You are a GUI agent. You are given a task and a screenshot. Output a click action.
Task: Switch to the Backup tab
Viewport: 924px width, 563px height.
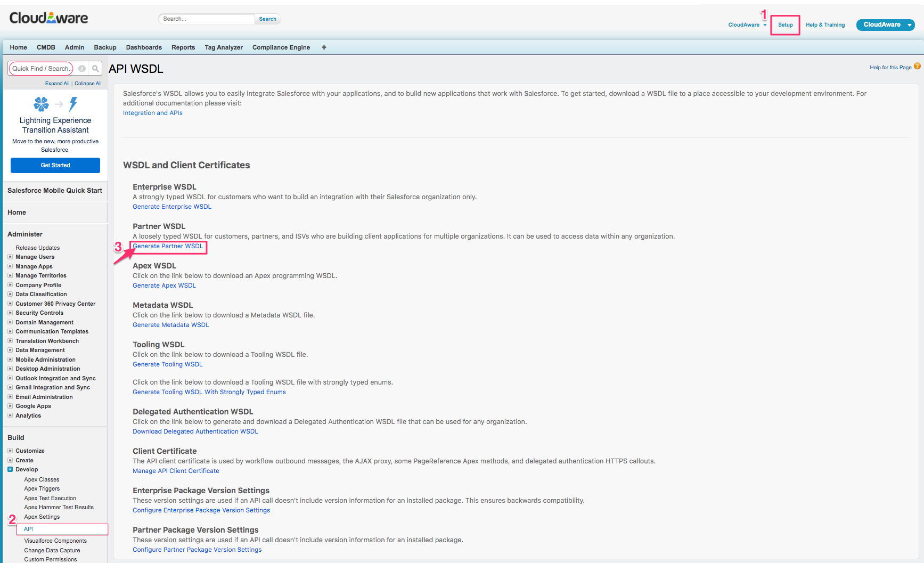pos(105,47)
